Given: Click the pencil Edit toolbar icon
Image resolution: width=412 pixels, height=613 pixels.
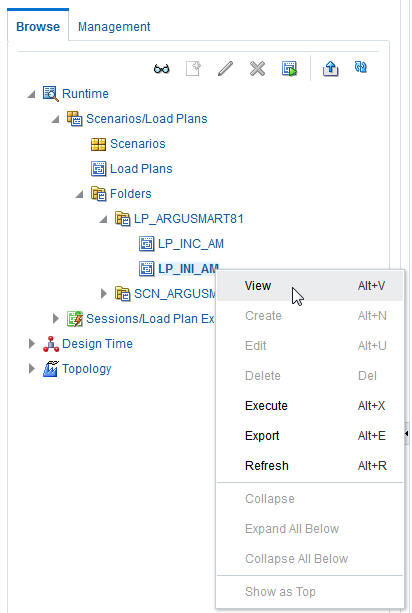Looking at the screenshot, I should [225, 69].
